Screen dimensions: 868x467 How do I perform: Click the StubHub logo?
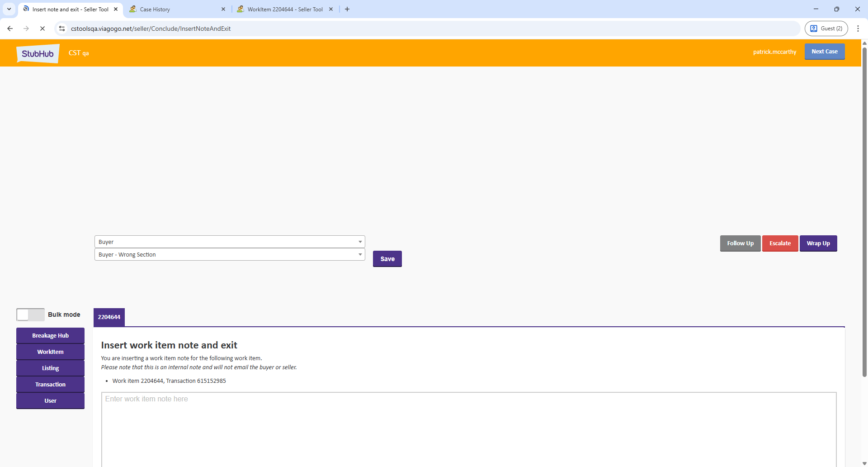pos(38,53)
